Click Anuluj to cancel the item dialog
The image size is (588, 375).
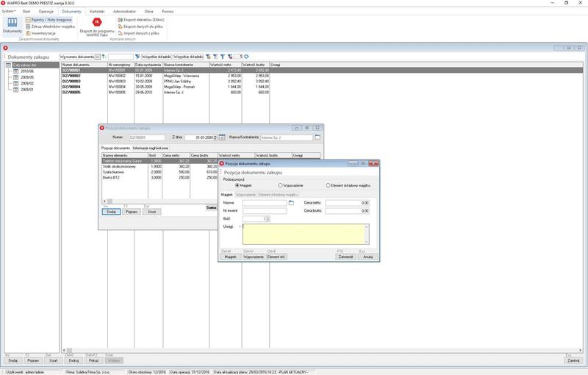[x=367, y=256]
